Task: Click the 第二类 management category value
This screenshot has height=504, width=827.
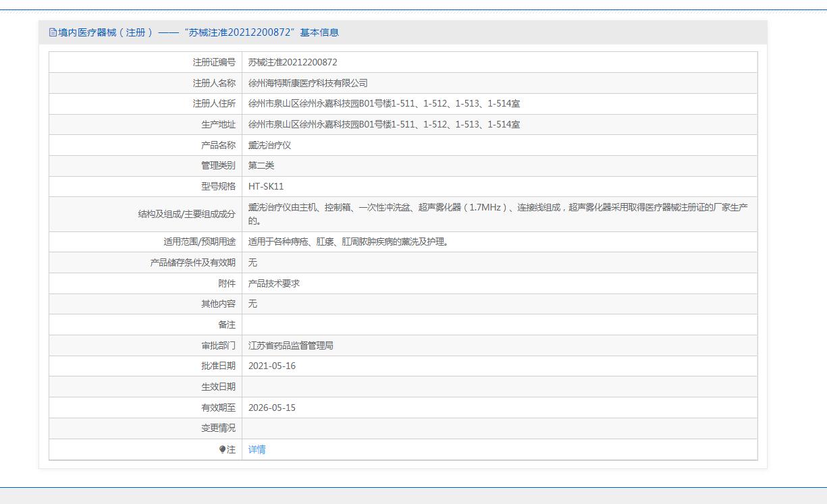Action: click(261, 166)
